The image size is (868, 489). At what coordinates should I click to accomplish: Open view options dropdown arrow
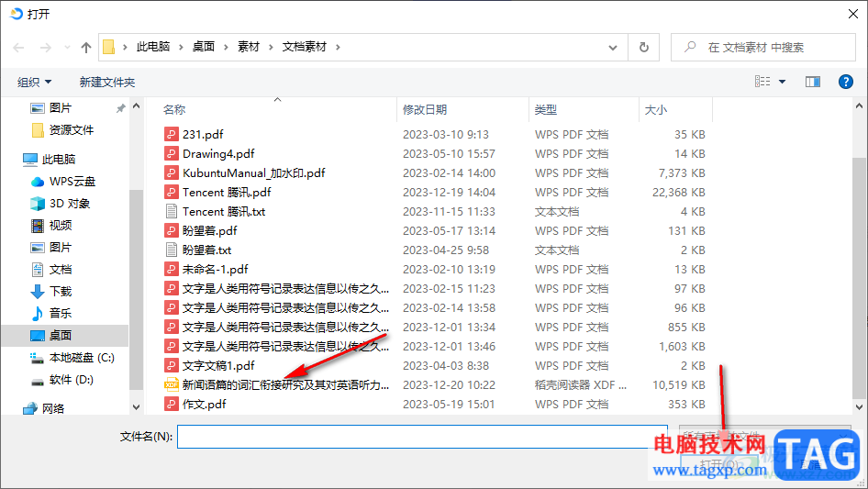[x=782, y=82]
